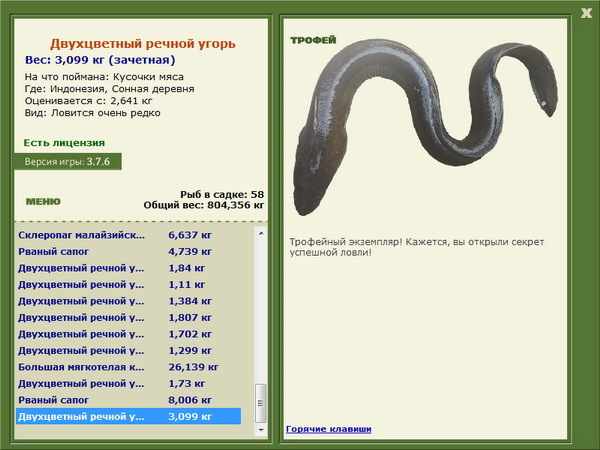Click the trophy eel picture
This screenshot has width=600, height=450.
(x=425, y=126)
